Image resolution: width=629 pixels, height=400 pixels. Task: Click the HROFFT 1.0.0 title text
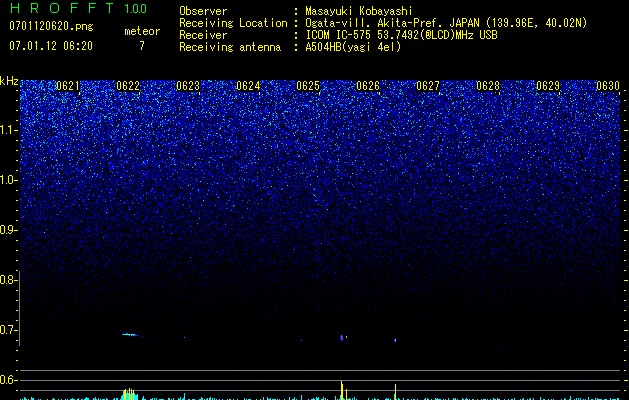click(78, 8)
